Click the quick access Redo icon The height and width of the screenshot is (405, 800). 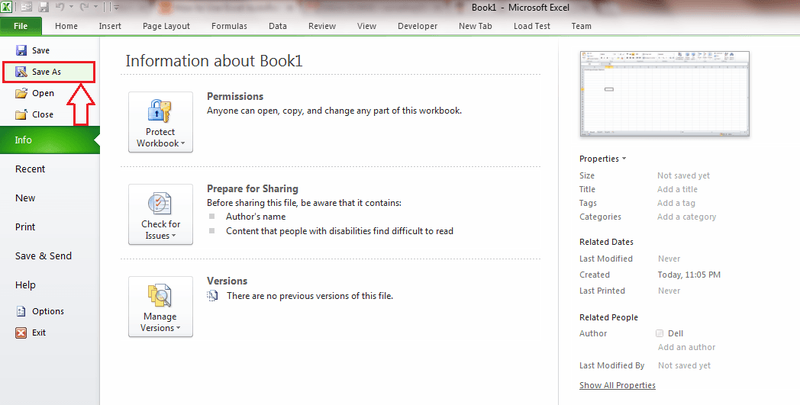85,7
